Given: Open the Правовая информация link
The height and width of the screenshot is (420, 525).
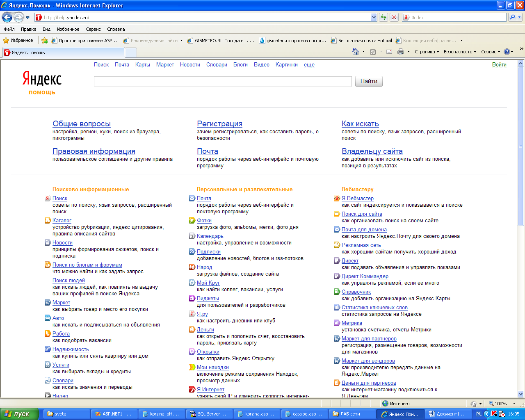Looking at the screenshot, I should click(94, 151).
